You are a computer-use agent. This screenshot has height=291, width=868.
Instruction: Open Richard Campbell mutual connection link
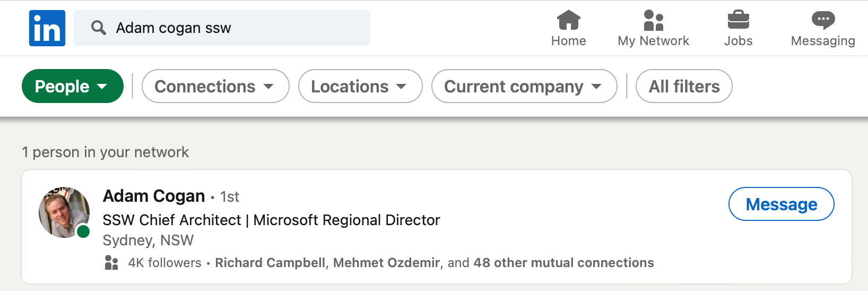tap(270, 263)
